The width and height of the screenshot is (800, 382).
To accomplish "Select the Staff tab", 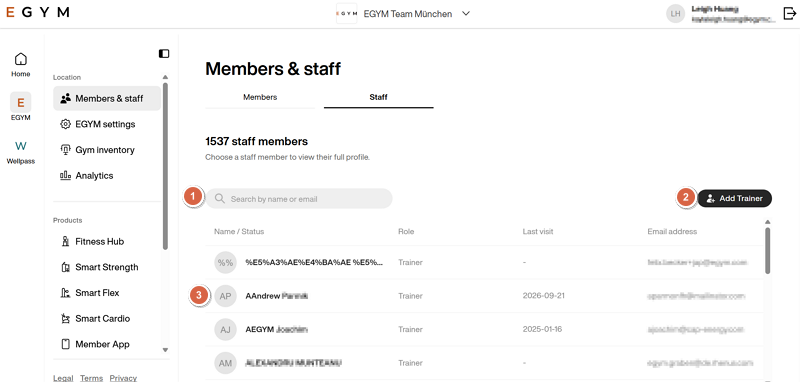I will coord(379,97).
